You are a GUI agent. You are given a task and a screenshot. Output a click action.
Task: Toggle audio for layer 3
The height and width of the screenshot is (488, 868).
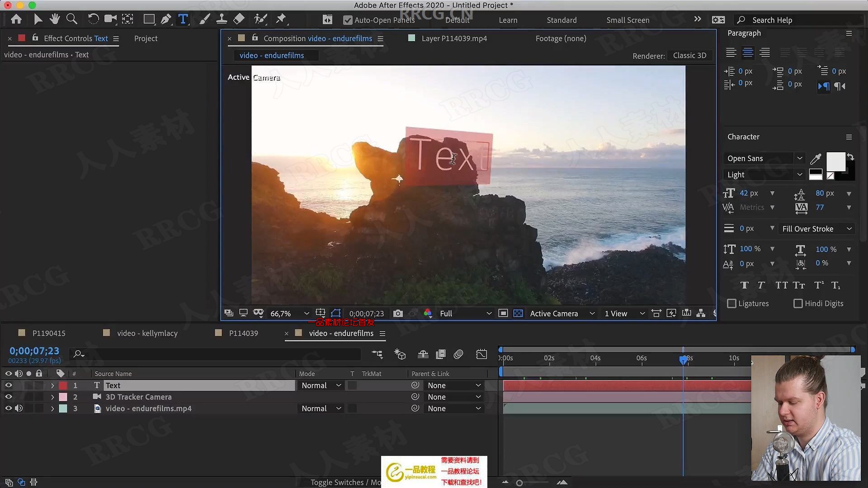pyautogui.click(x=19, y=408)
